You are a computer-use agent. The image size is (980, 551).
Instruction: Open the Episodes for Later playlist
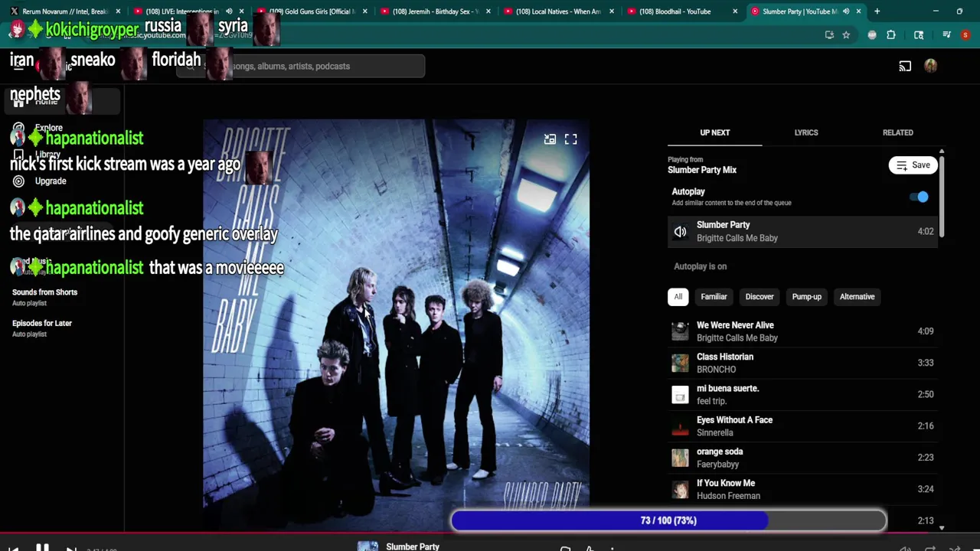(x=42, y=328)
